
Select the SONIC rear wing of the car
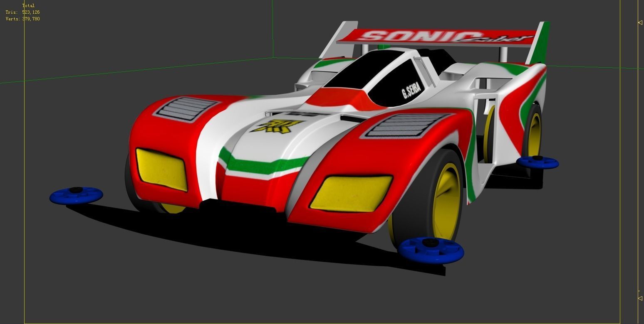[x=437, y=37]
